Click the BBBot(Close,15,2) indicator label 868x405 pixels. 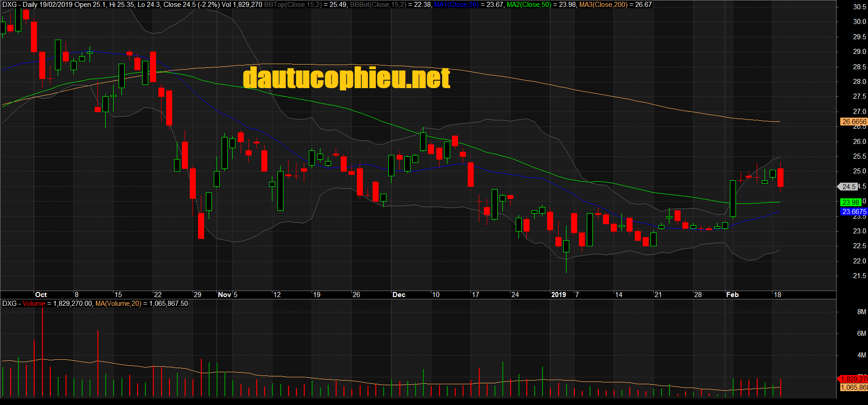tap(378, 5)
